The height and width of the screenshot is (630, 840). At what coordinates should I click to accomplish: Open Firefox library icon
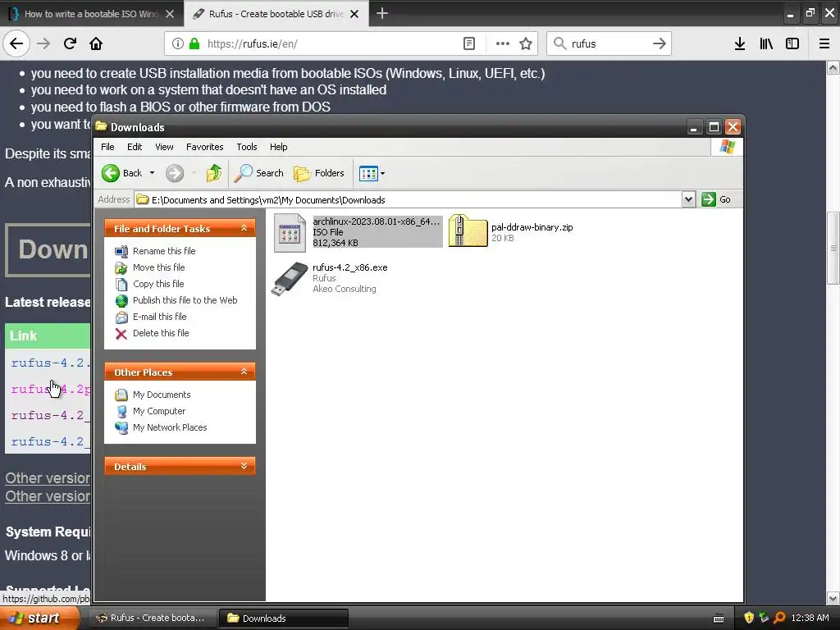(x=766, y=43)
